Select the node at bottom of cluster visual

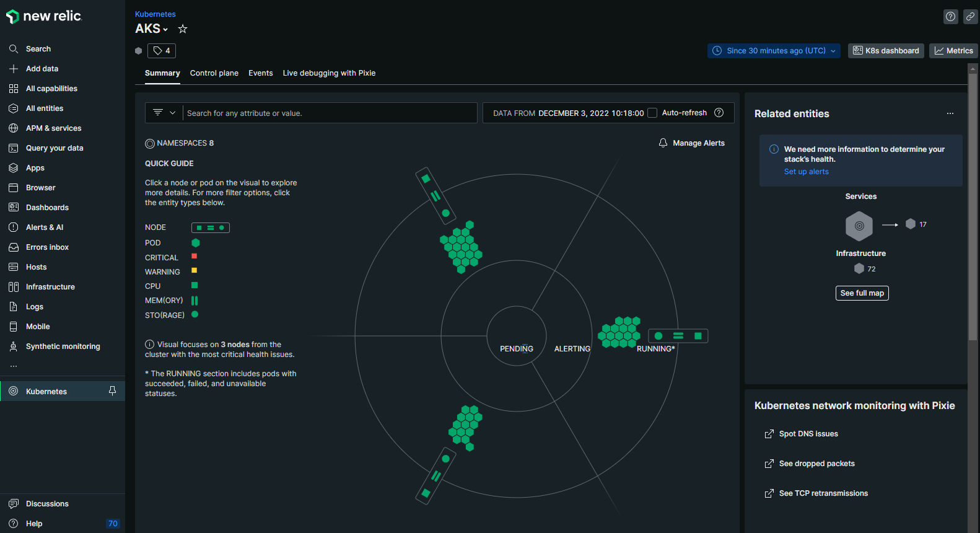(435, 476)
